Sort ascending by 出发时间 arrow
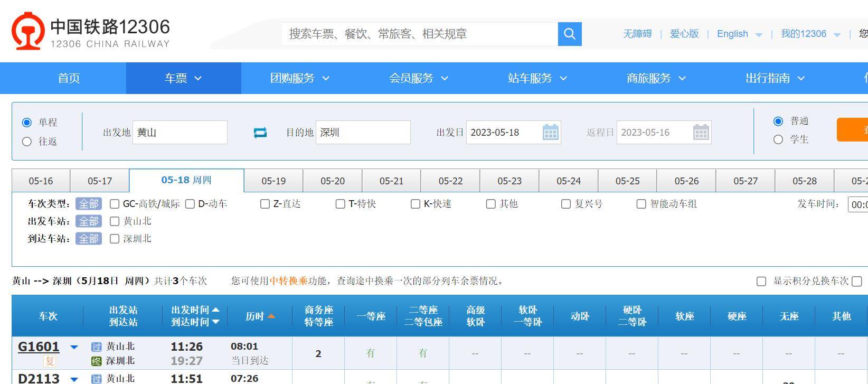Viewport: 868px width, 384px height. 215,310
